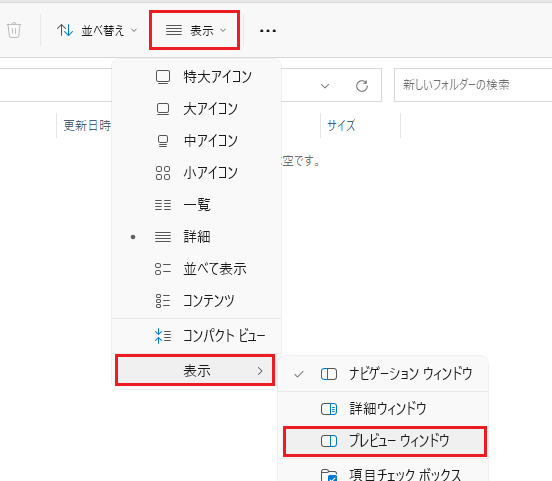Screen dimensions: 552x481
Task: Toggle コンパクト ビュー compact view
Action: [x=196, y=336]
